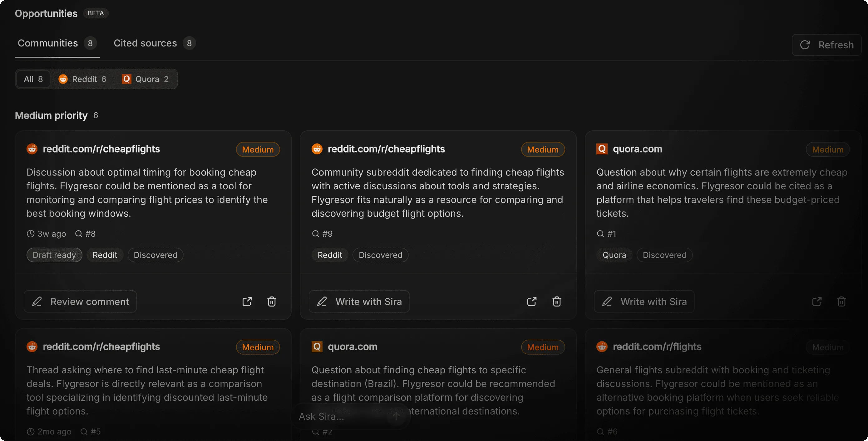Open reddit.com/r/flights card title
Viewport: 868px width, 441px height.
[657, 346]
